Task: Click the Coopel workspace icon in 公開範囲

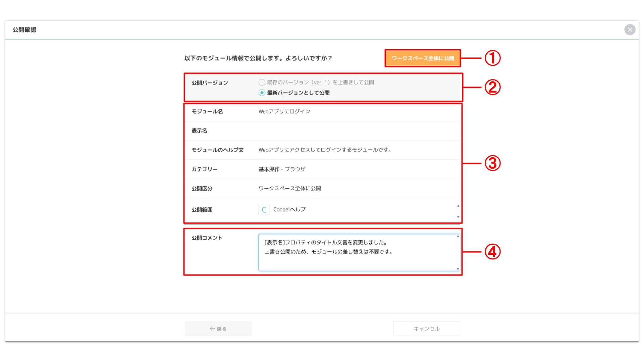Action: [x=264, y=209]
